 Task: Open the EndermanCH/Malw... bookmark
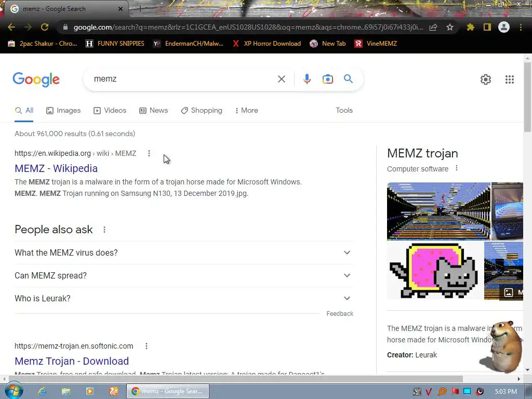click(x=188, y=44)
